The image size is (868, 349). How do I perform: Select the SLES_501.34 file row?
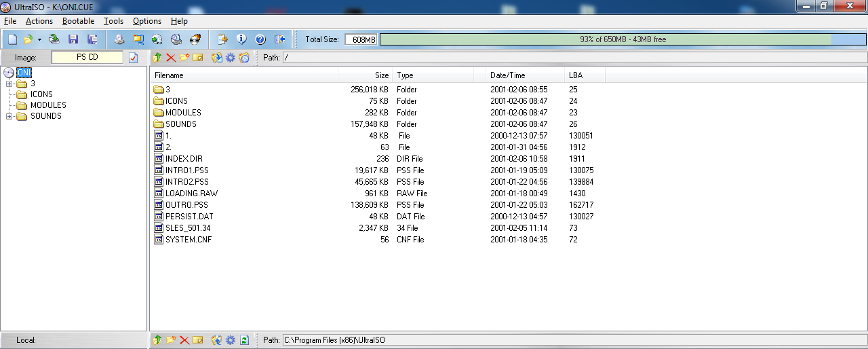[377, 228]
